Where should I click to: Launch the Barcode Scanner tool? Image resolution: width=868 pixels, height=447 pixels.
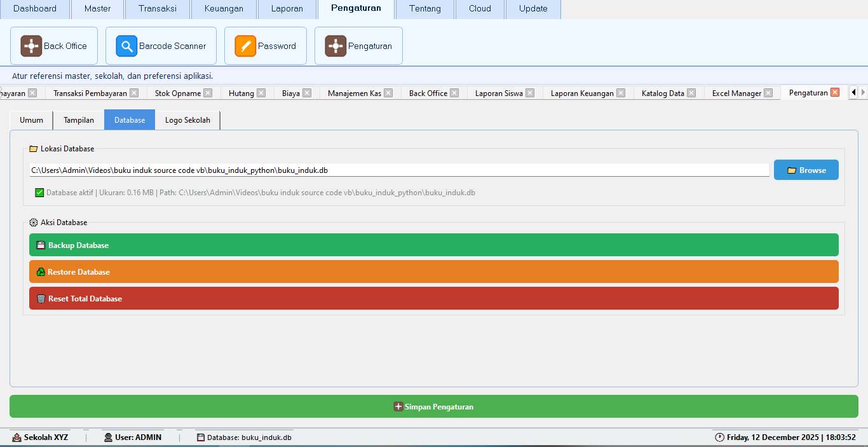click(161, 46)
